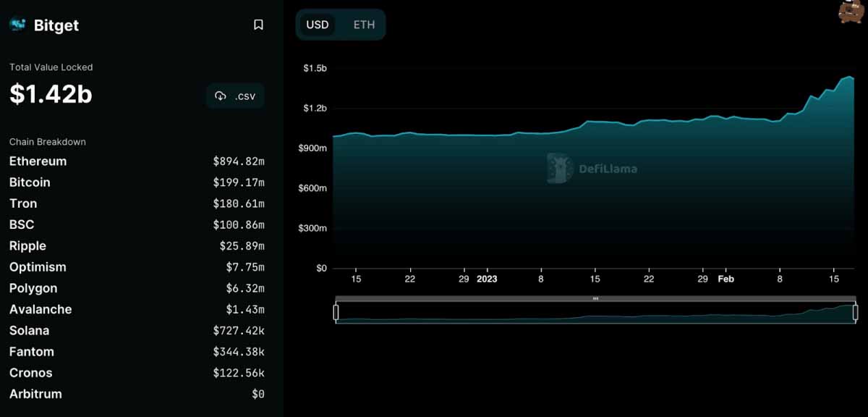Click the left handle of range selector
Screen dimensions: 868x417
click(x=336, y=312)
